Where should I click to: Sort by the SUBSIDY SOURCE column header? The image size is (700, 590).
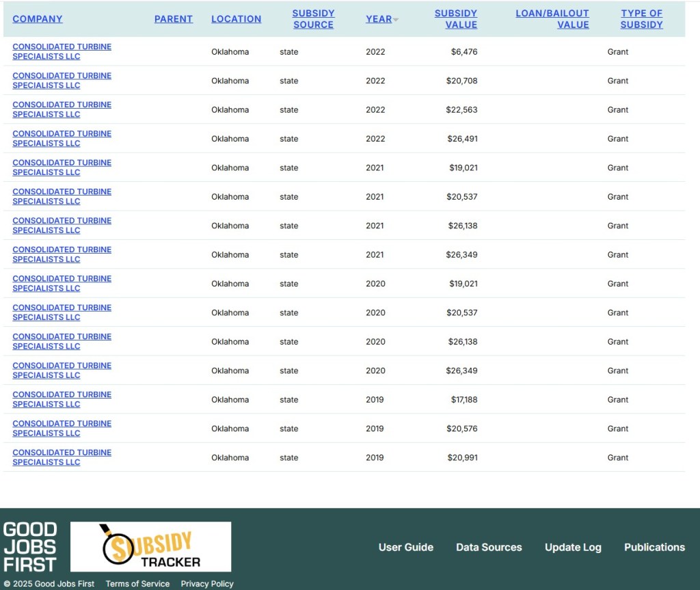click(x=314, y=18)
